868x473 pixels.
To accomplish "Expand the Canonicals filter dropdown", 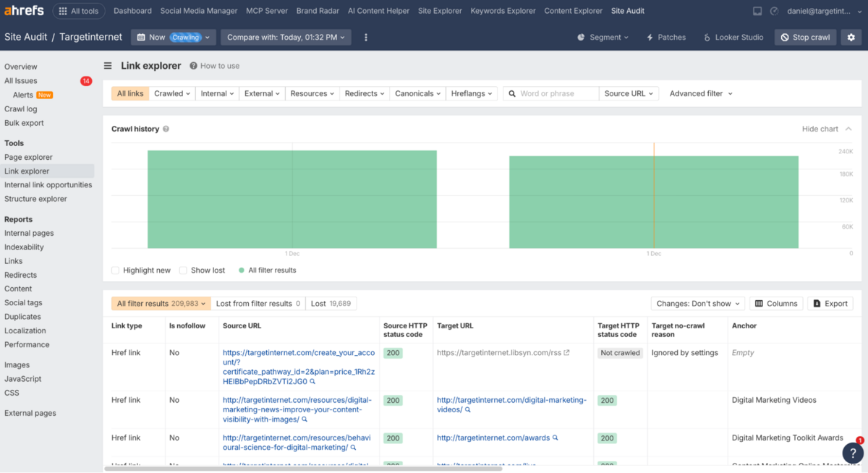I will (418, 93).
